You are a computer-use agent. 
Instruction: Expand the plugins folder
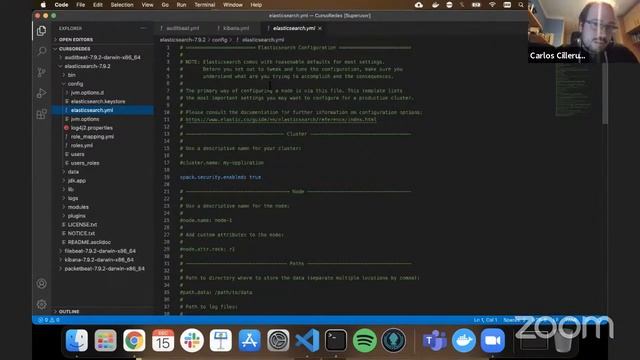[76, 216]
